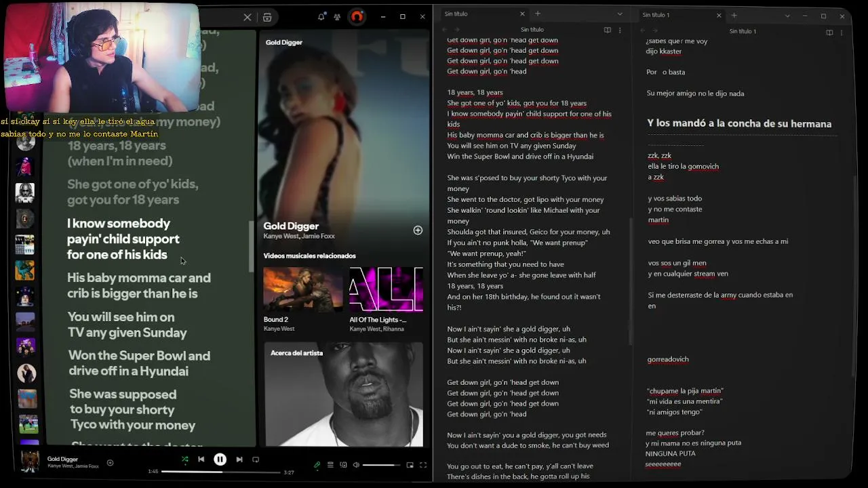Jump to lyric "She was supposed to buy your shorty"

(132, 409)
